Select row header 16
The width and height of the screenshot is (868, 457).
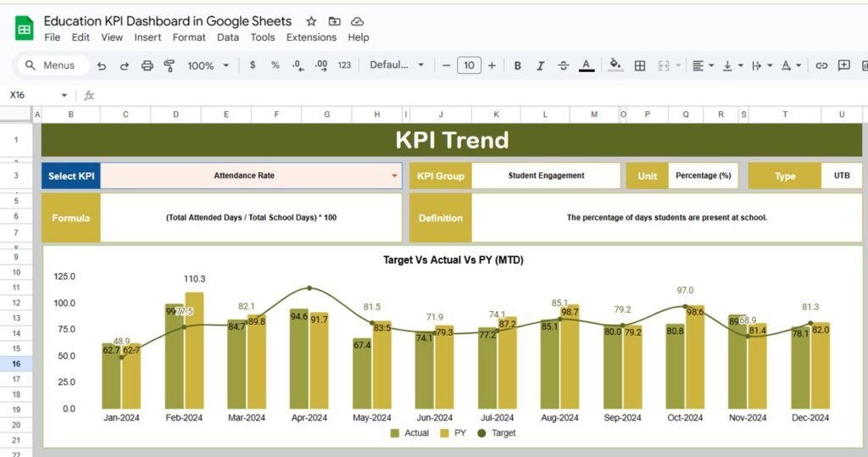16,364
